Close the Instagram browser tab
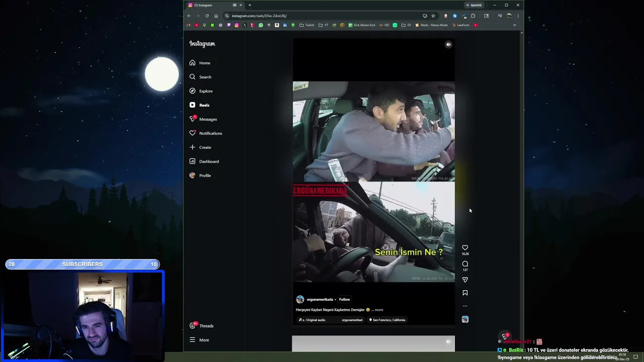 (x=240, y=5)
